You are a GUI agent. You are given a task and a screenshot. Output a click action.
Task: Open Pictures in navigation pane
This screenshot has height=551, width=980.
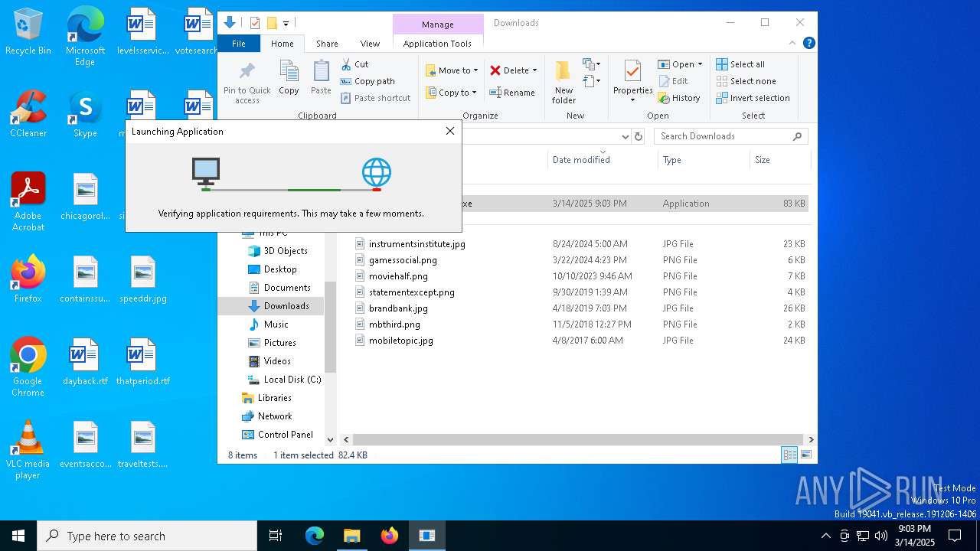click(273, 343)
